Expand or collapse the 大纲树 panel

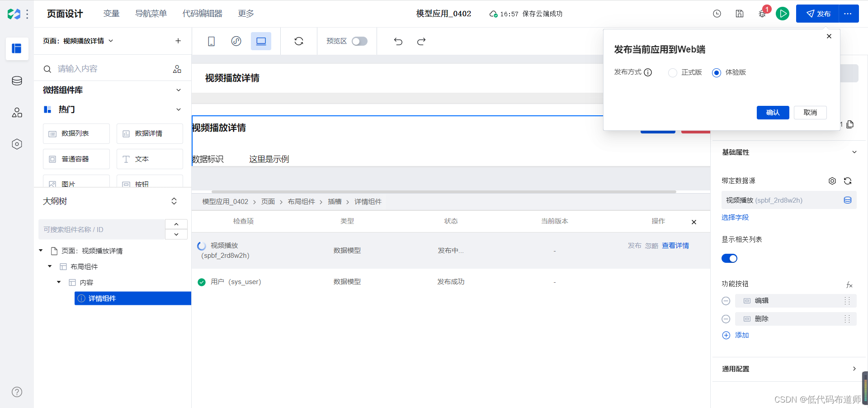[174, 201]
